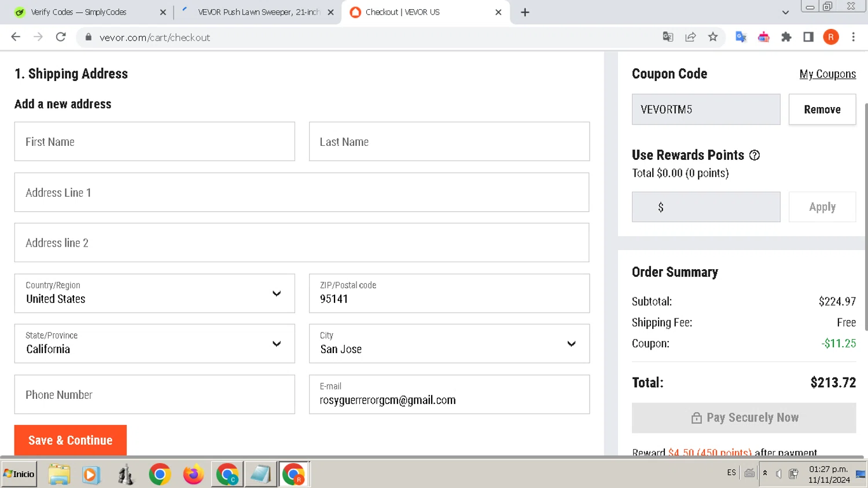Click the volume speaker tray icon
Screen dimensions: 868x488
(779, 474)
